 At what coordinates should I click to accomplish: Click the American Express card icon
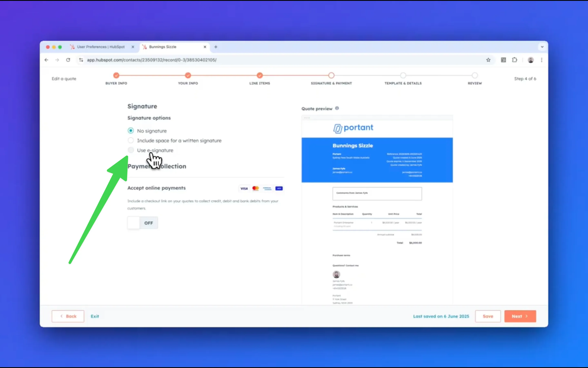(267, 188)
